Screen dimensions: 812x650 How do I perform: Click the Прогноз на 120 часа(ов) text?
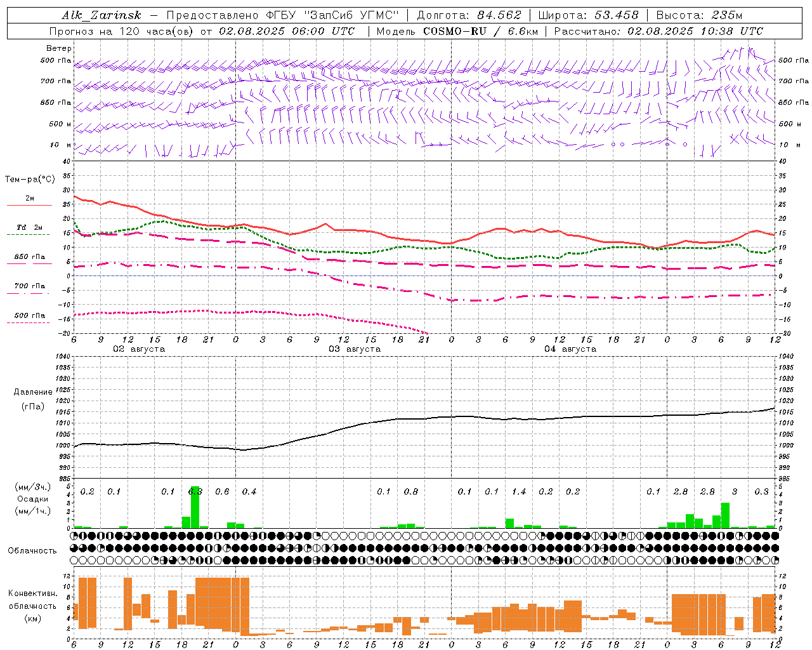(122, 31)
